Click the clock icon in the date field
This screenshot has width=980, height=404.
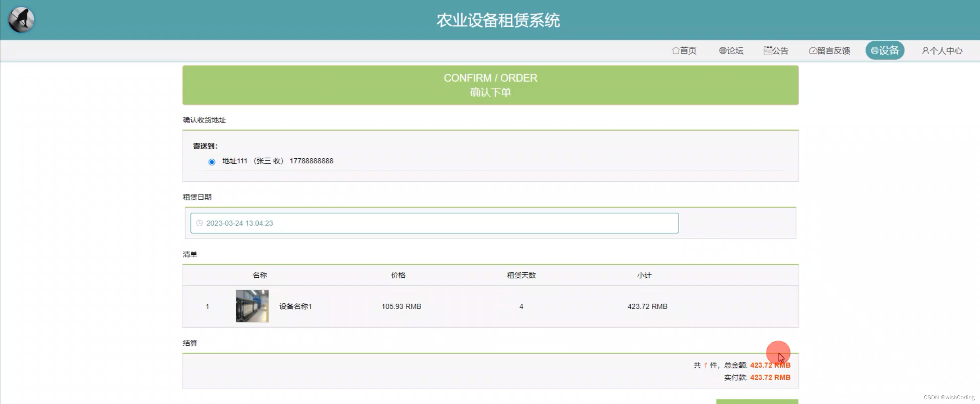199,223
